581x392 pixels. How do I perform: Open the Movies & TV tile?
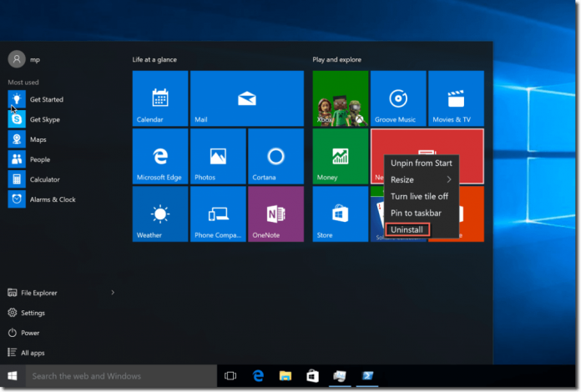point(456,98)
